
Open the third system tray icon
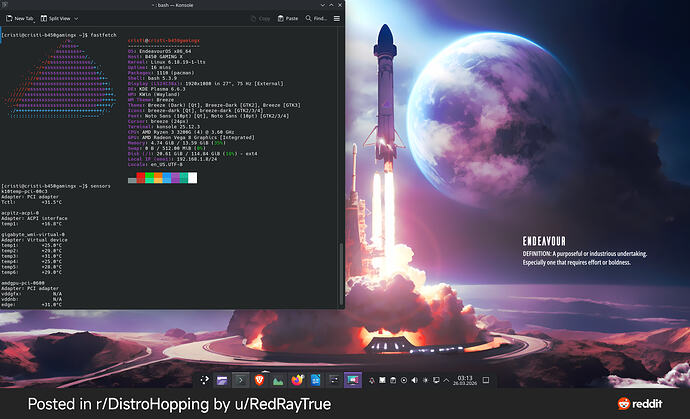tap(393, 380)
